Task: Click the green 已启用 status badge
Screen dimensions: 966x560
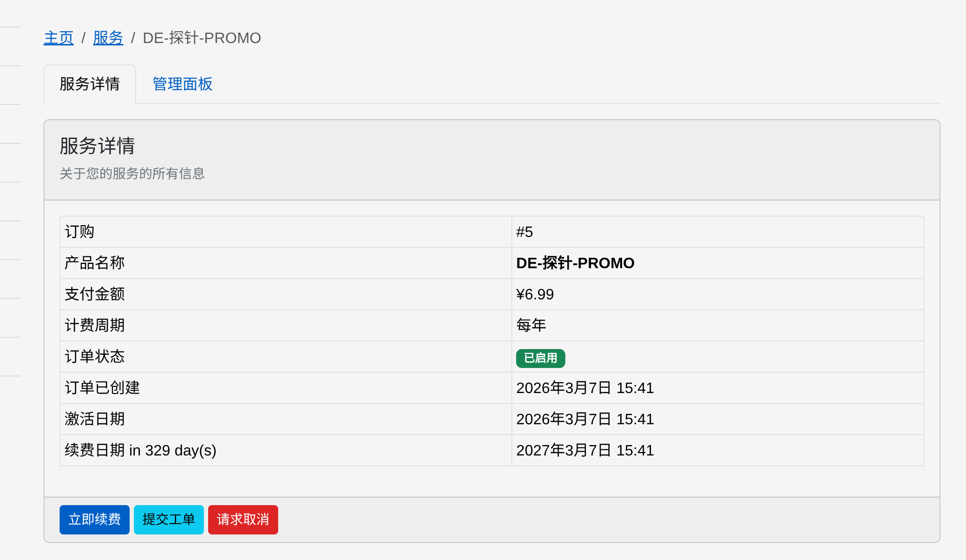Action: coord(540,358)
